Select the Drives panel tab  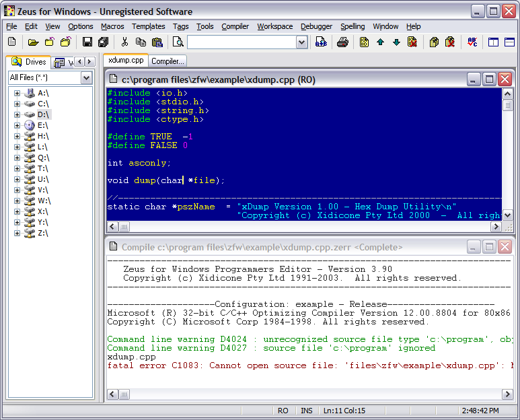pyautogui.click(x=29, y=62)
